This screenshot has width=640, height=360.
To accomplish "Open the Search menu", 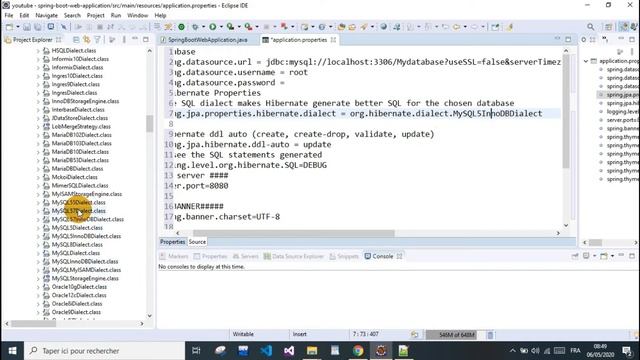I will pos(72,16).
